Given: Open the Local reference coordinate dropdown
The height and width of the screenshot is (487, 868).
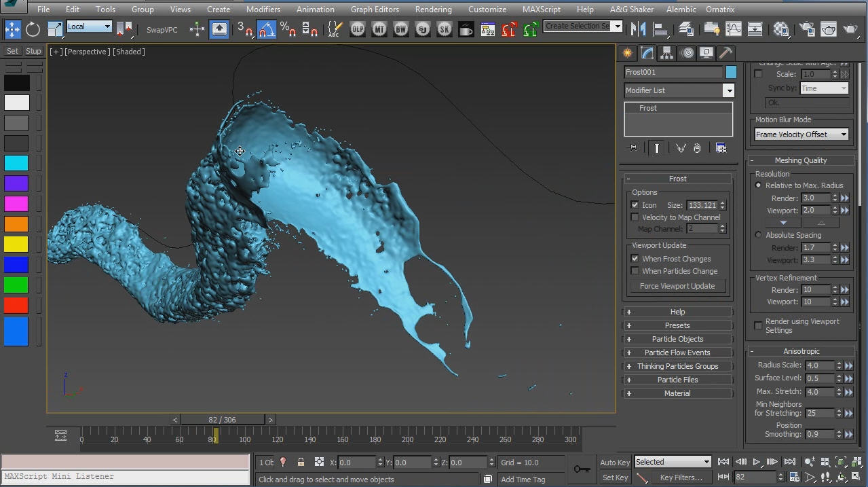Looking at the screenshot, I should point(89,26).
